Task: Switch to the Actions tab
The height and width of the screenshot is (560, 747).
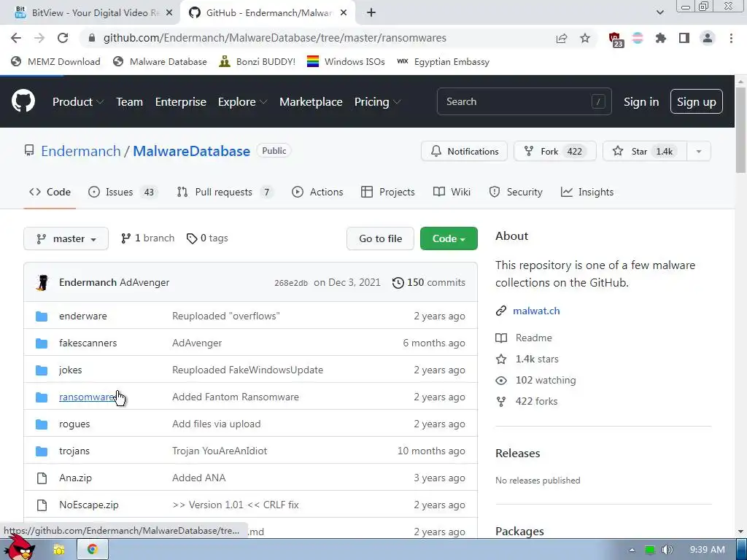Action: click(317, 192)
